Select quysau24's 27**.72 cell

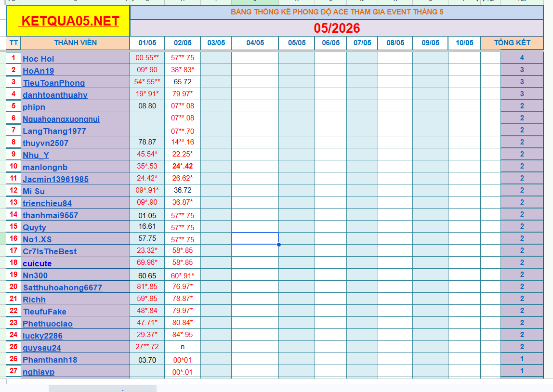pyautogui.click(x=147, y=347)
